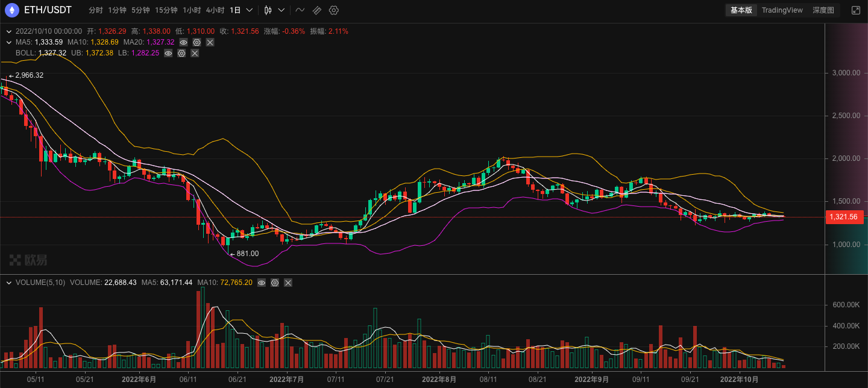Expand the time interval dropdown after 1日
The height and width of the screenshot is (388, 868).
[250, 10]
